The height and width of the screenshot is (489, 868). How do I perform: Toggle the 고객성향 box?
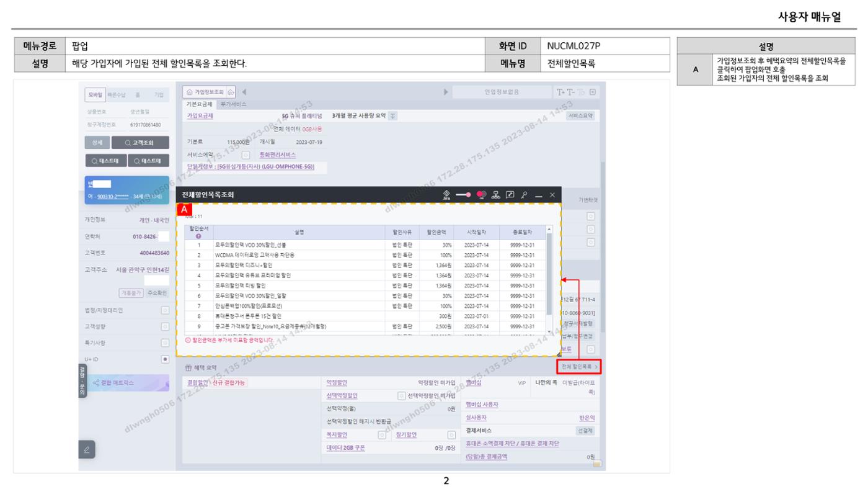[165, 326]
